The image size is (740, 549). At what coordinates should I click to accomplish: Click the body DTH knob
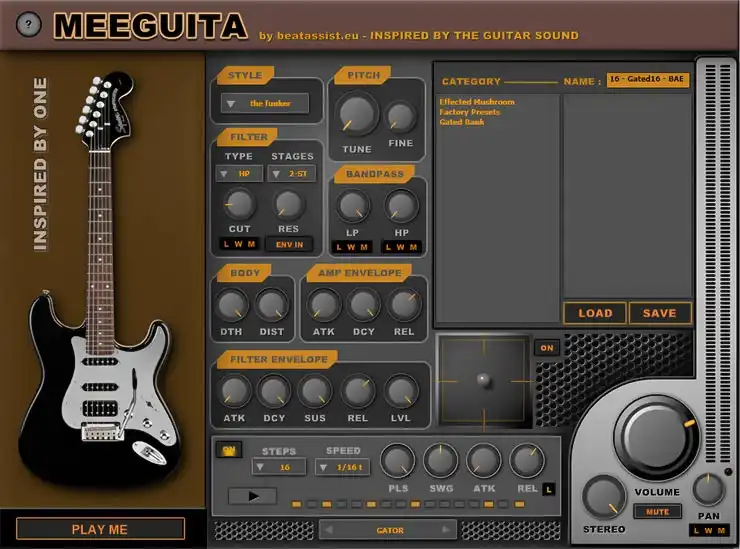pyautogui.click(x=232, y=305)
